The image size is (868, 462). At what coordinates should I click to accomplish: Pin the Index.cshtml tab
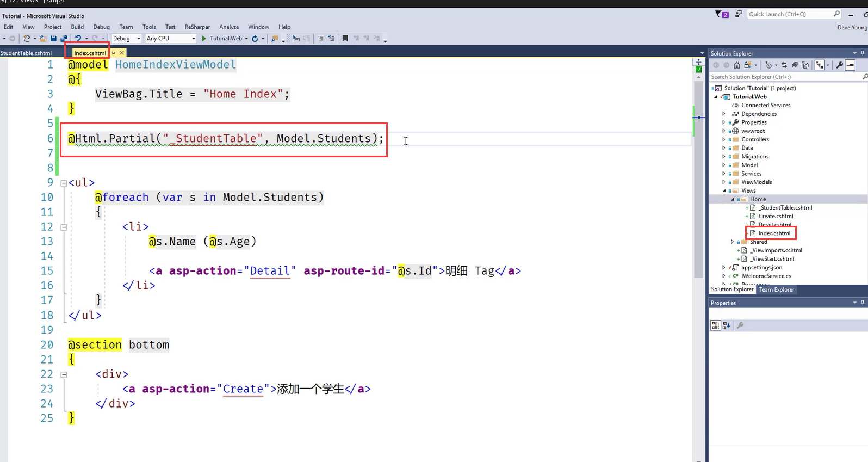pos(113,53)
